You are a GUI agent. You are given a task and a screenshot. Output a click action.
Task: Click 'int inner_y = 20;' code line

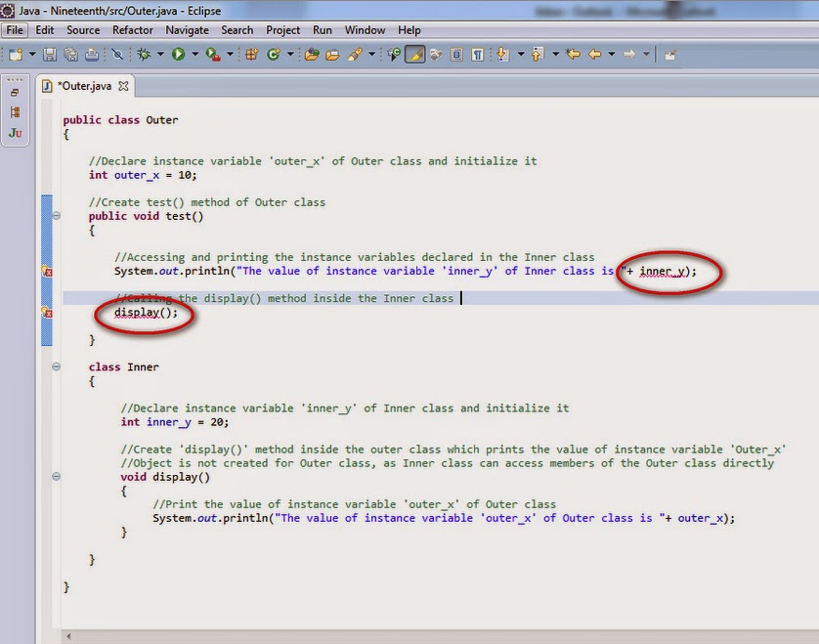click(175, 422)
